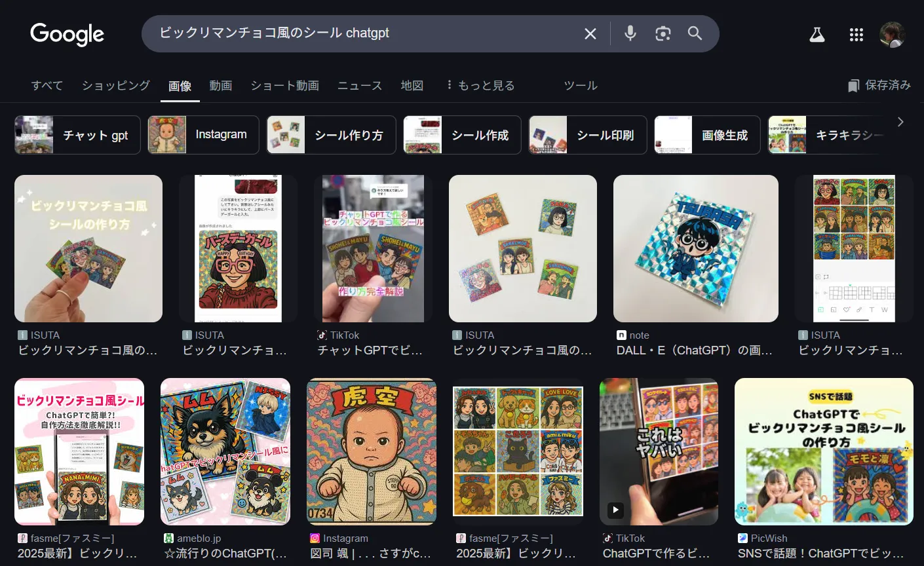924x566 pixels.
Task: Open Instagram 図司 颯 title link
Action: click(x=370, y=554)
